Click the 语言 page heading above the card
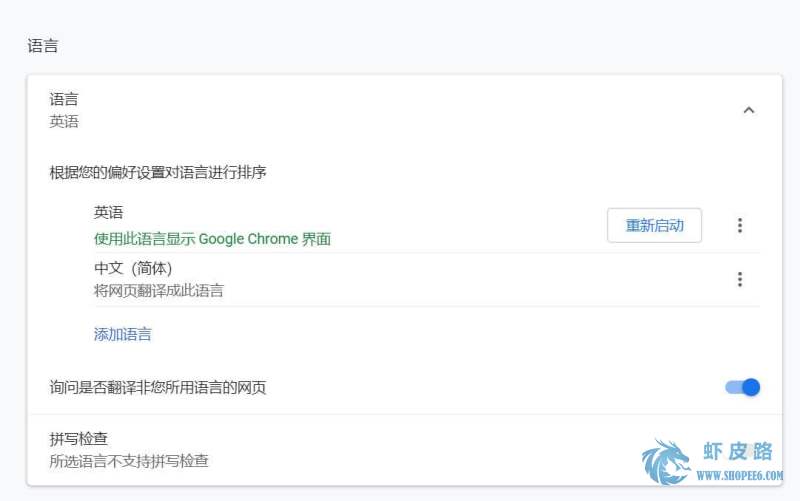 coord(43,46)
